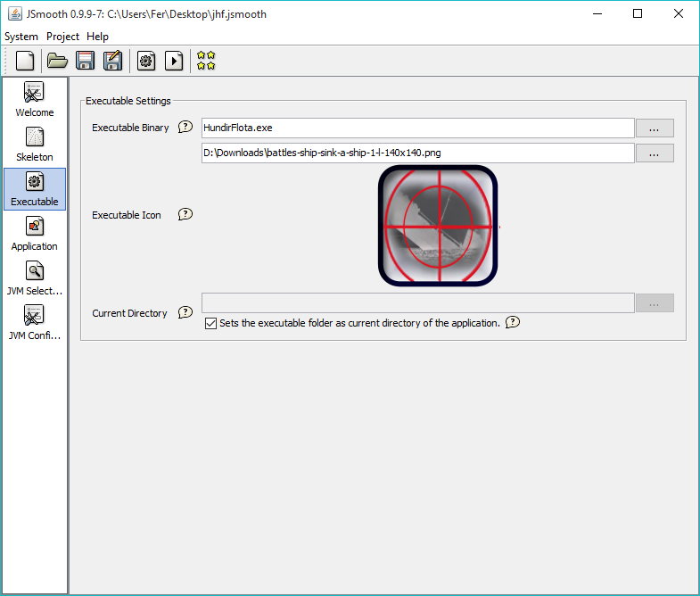
Task: Click the Executable Binary text field
Action: click(x=417, y=128)
